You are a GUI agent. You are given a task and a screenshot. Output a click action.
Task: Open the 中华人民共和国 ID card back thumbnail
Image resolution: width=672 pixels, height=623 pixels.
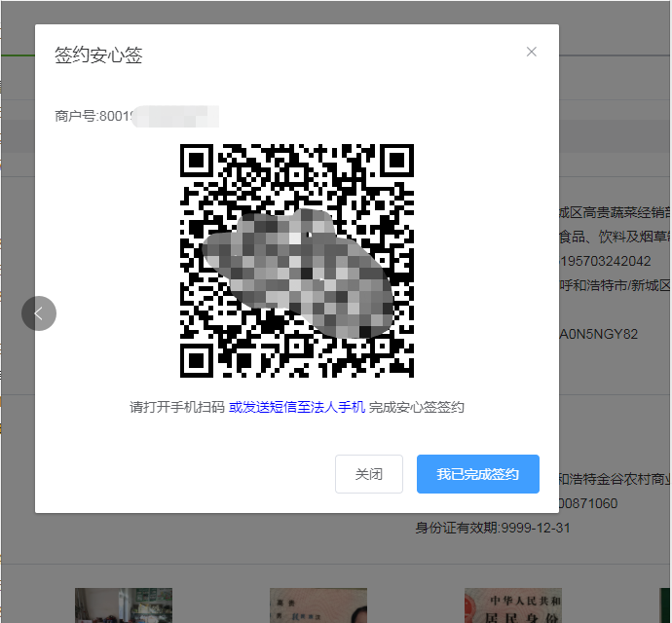pos(513,605)
